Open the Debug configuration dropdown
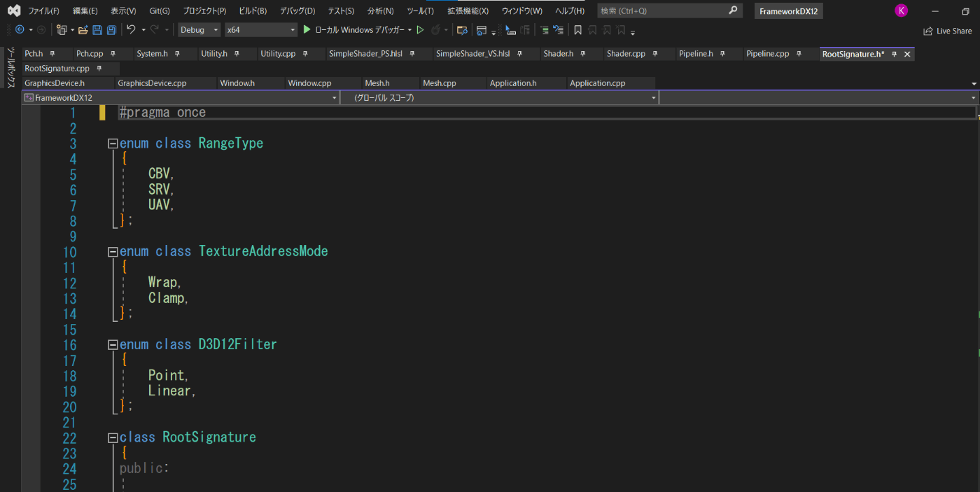The height and width of the screenshot is (492, 980). click(x=199, y=30)
